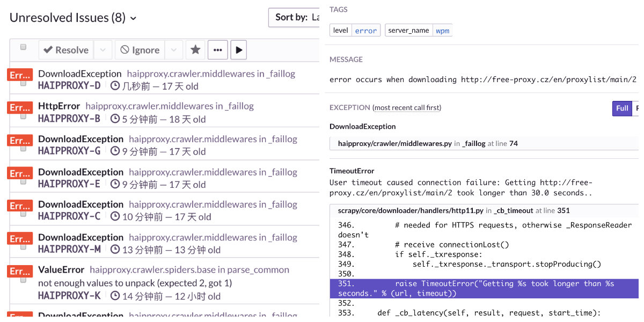The height and width of the screenshot is (322, 644).
Task: Open DownloadException issue HAIPPROXY-E
Action: point(81,172)
